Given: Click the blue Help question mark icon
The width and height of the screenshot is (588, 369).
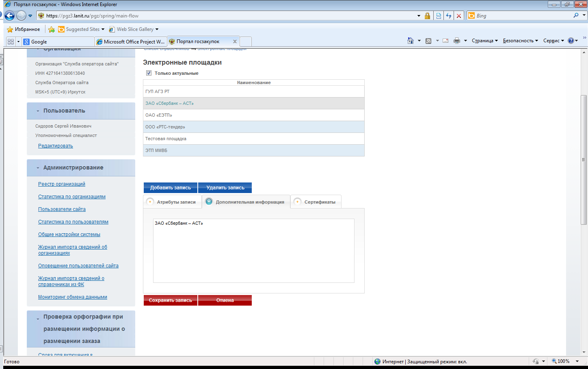Looking at the screenshot, I should coord(571,41).
